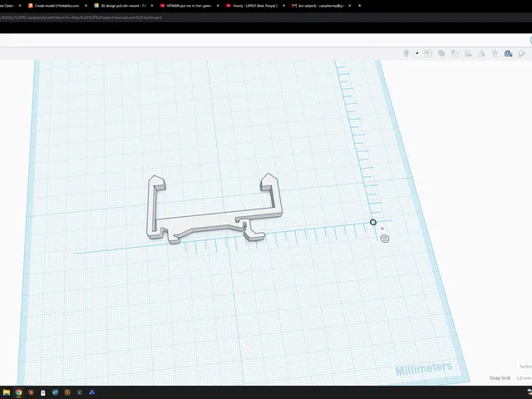
Task: Open the Snap Grid value dropdown
Action: point(523,378)
